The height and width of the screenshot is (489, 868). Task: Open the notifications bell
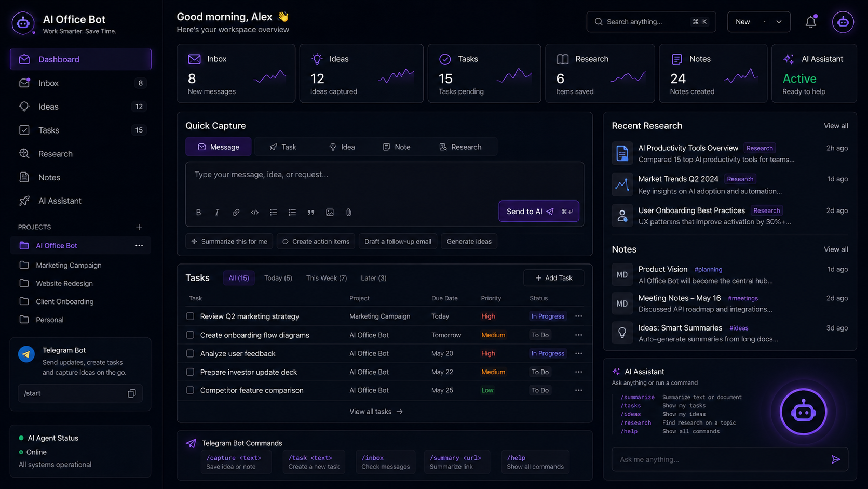point(811,22)
